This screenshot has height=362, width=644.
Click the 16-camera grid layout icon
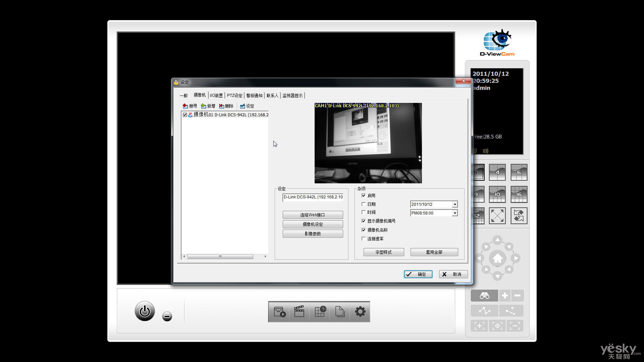tap(518, 194)
